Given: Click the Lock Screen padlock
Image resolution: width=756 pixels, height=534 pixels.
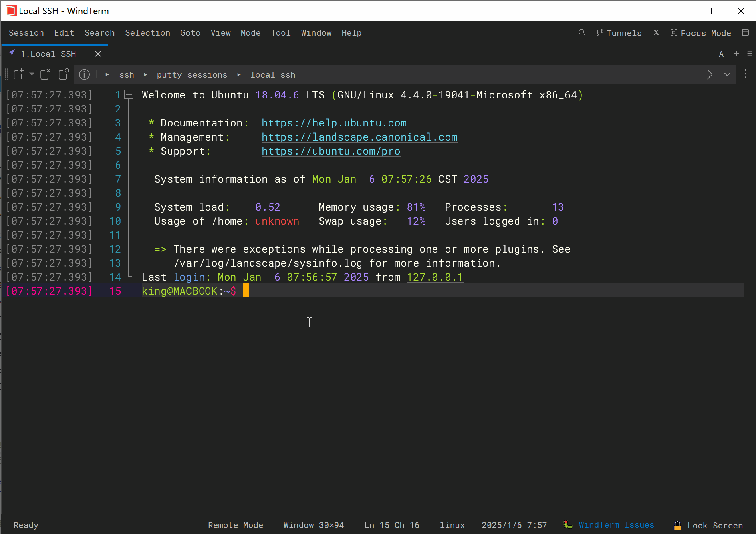Looking at the screenshot, I should coord(677,525).
